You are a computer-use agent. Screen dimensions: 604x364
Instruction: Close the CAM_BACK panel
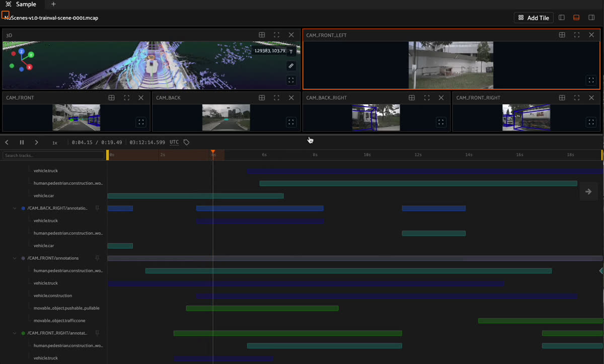[x=291, y=98]
